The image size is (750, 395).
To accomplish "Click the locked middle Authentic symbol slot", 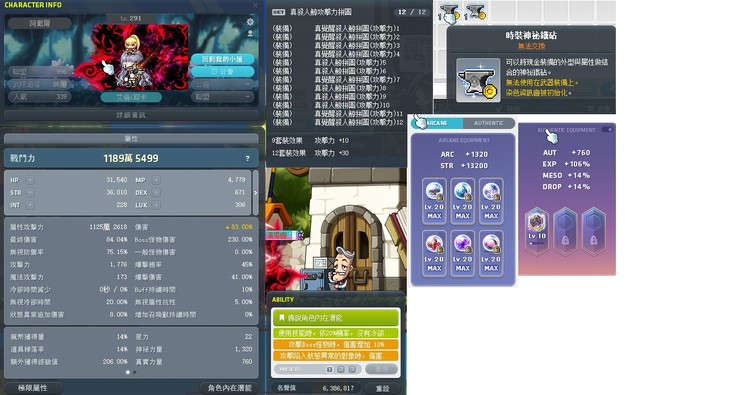I will [565, 230].
